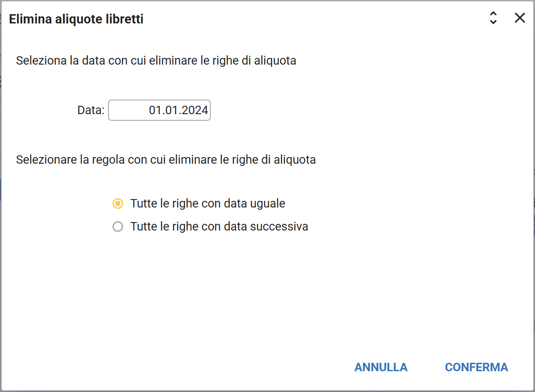Expand the dialog with the up-down chevrons icon

[493, 18]
